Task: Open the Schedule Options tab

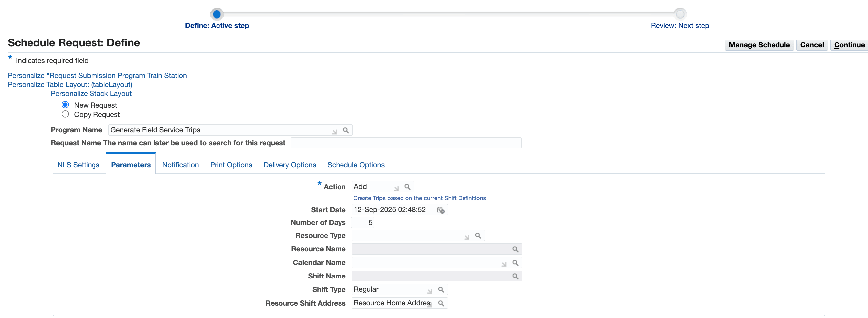Action: [x=356, y=165]
